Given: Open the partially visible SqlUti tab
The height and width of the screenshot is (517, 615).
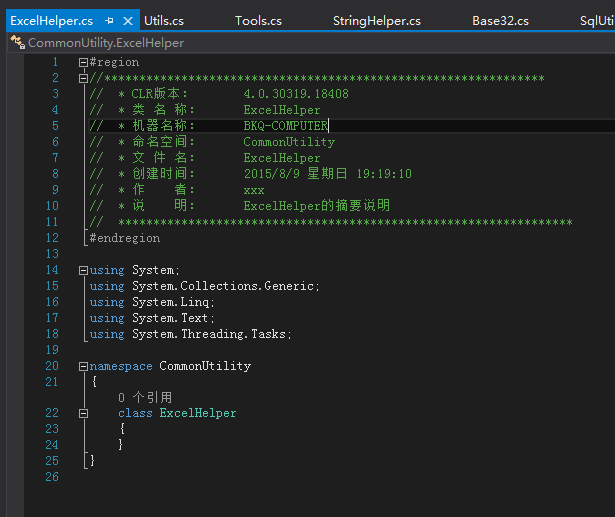Looking at the screenshot, I should (x=596, y=20).
